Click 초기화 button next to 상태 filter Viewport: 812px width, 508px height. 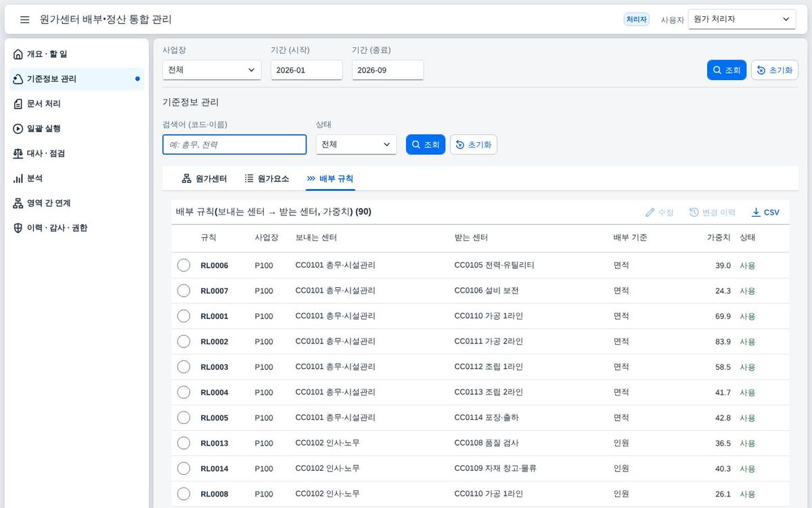[474, 145]
